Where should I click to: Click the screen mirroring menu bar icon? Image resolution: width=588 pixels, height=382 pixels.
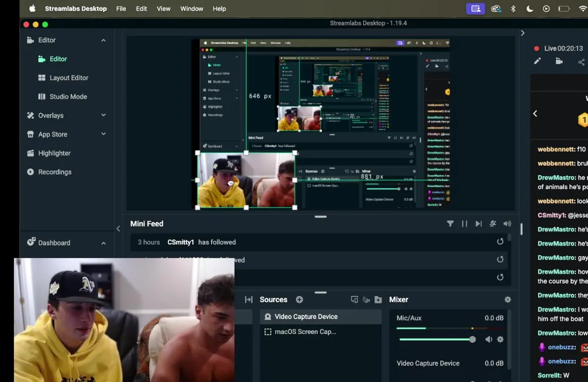pyautogui.click(x=475, y=8)
